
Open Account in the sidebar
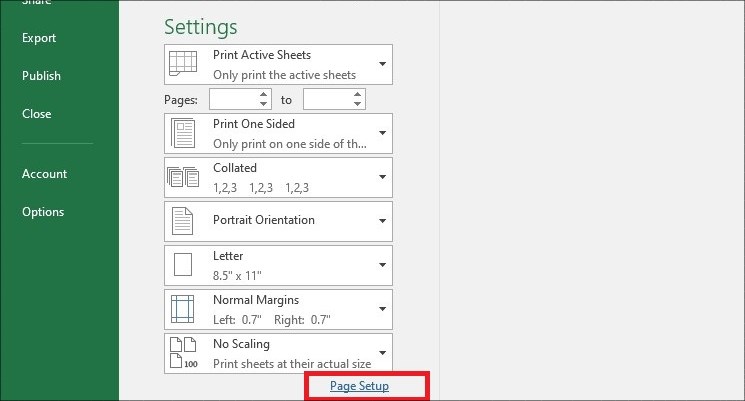click(x=44, y=174)
